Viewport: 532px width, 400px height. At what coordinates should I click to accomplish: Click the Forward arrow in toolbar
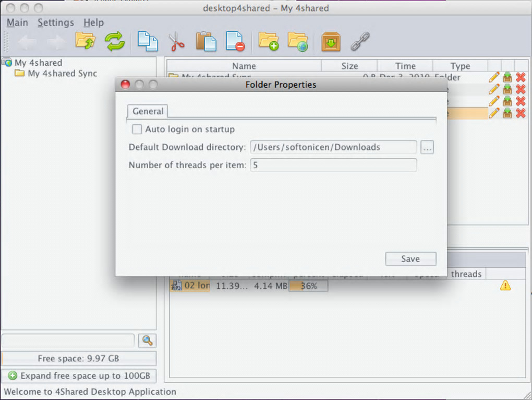tap(56, 42)
